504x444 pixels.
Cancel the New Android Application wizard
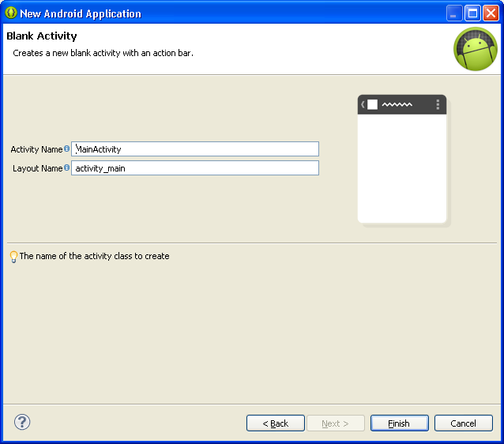pos(463,423)
